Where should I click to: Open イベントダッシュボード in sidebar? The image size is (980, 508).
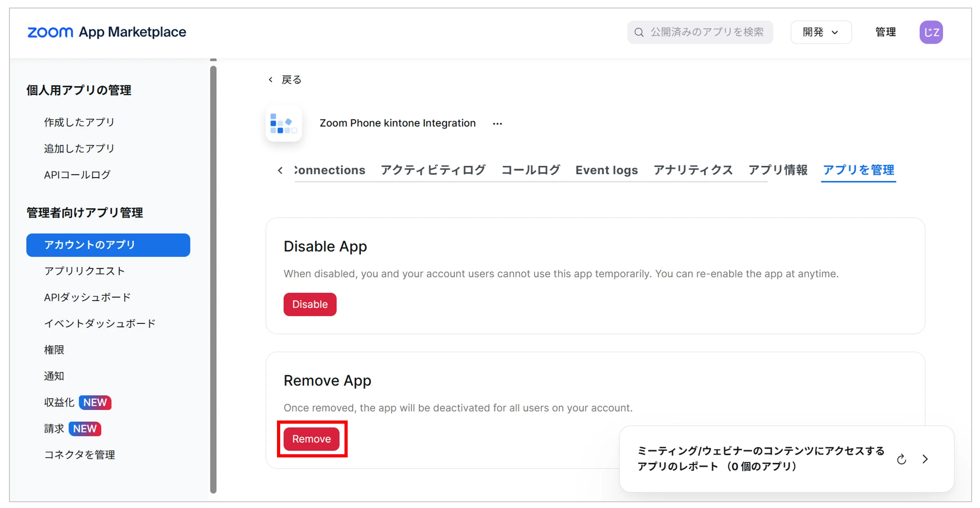(100, 324)
